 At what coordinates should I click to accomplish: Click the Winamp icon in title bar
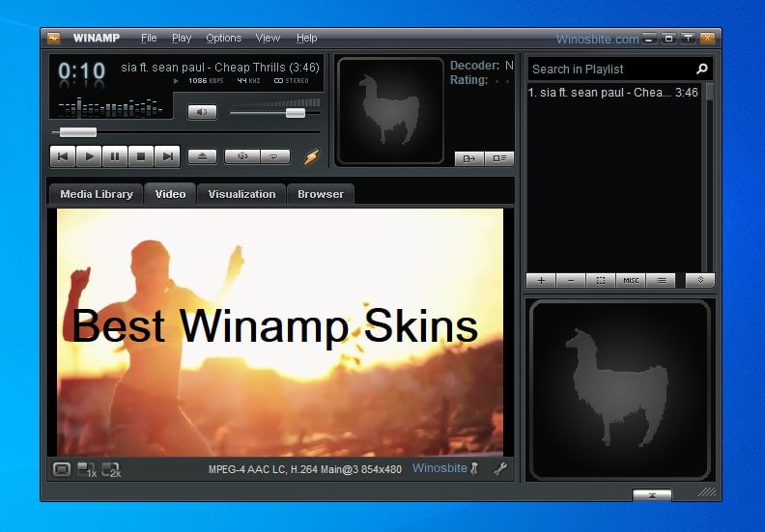[54, 38]
